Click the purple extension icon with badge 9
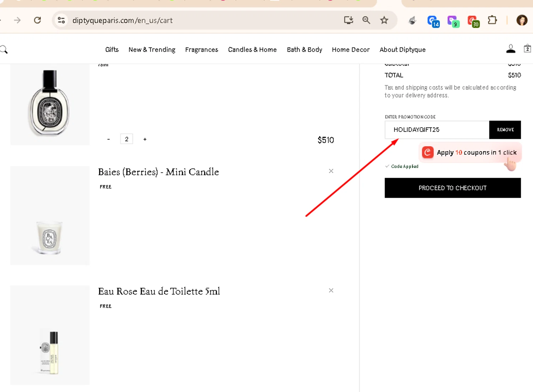Screen dimensions: 533x392 (x=453, y=21)
